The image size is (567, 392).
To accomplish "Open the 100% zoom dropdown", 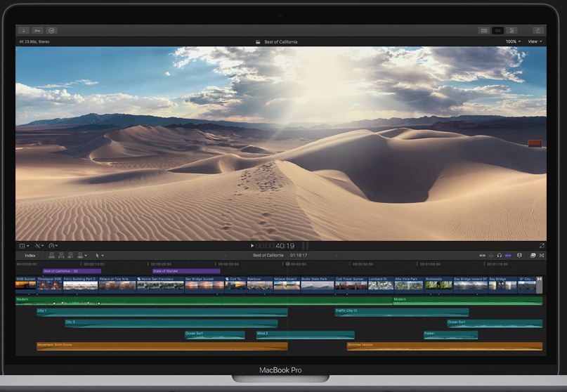I will coord(513,41).
